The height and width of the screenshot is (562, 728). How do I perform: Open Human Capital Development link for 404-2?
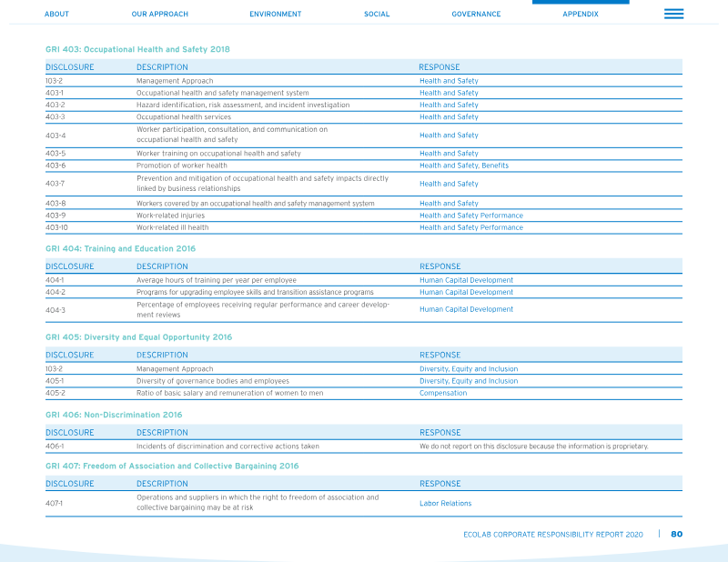click(x=466, y=292)
